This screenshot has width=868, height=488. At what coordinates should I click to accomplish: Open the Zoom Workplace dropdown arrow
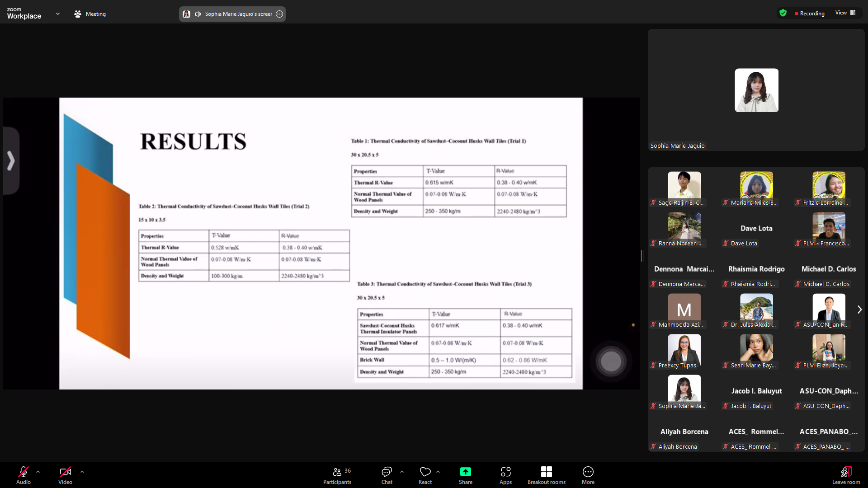58,14
